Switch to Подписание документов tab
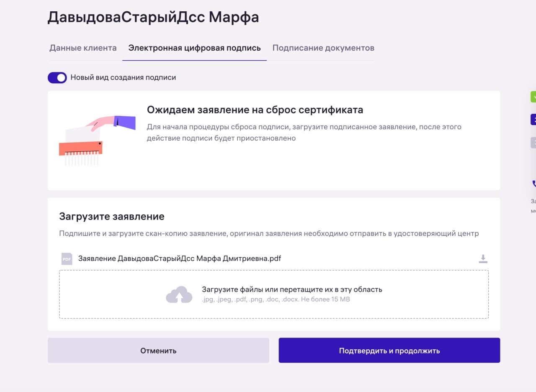 coord(323,48)
